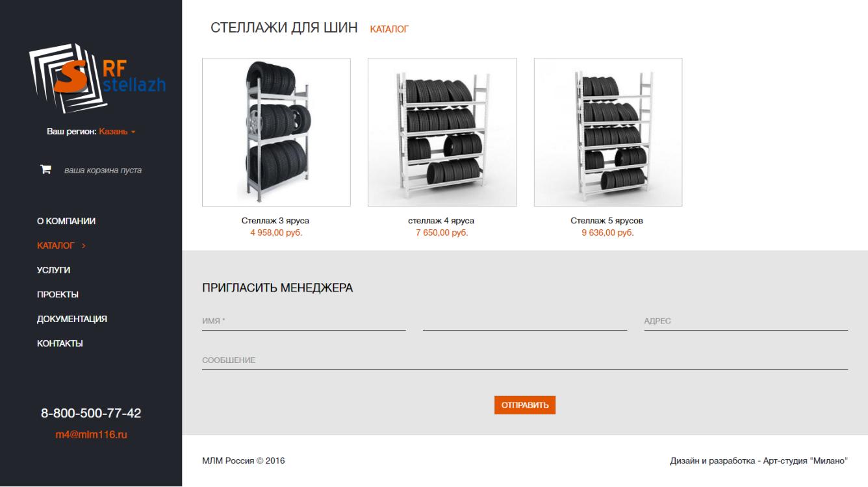Focus the ИМЯ input field

coord(304,321)
